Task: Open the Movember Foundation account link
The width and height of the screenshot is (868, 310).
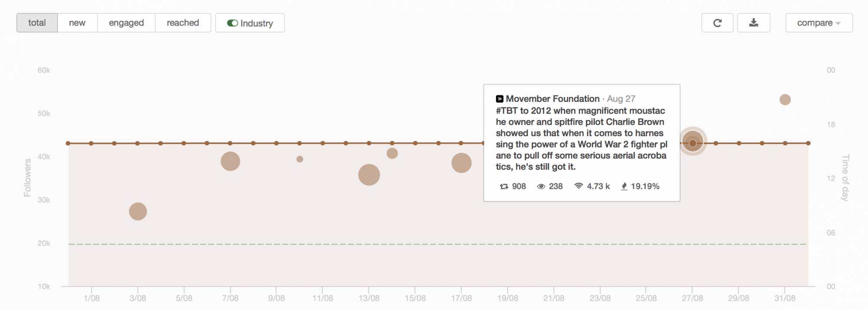Action: pos(552,99)
